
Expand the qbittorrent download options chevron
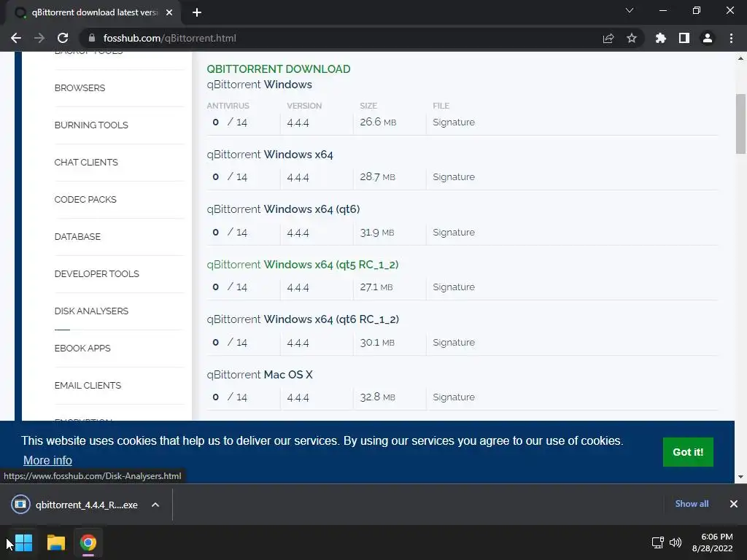(155, 505)
